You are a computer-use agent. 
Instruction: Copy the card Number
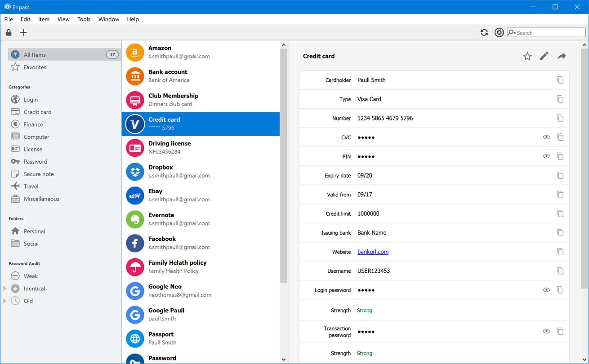560,118
